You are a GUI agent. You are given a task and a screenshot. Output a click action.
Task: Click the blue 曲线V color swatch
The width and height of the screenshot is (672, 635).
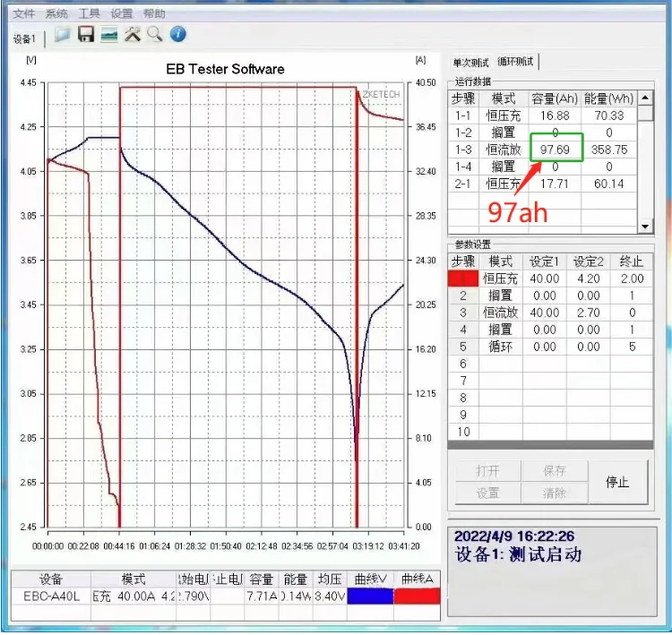tap(370, 596)
